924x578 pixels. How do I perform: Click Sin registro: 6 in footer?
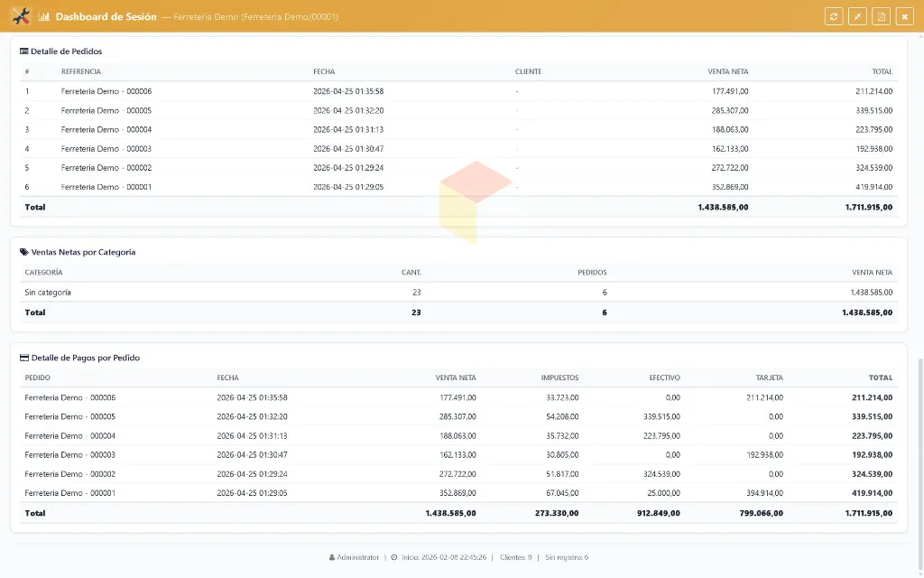click(567, 557)
